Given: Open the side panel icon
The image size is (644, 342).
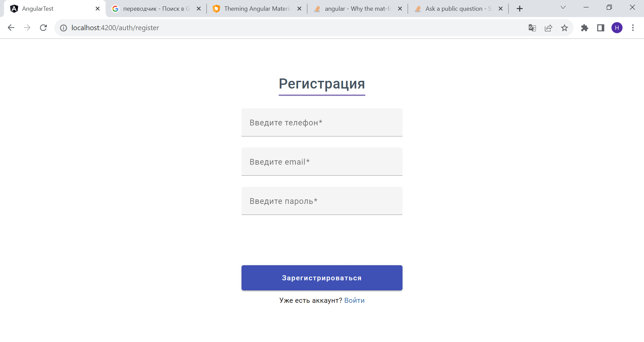Looking at the screenshot, I should pos(600,28).
